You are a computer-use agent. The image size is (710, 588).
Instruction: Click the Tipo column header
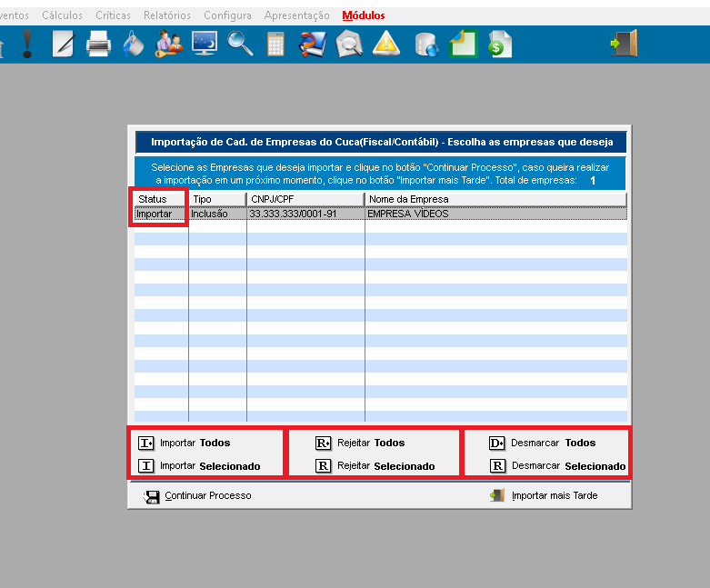coord(217,199)
